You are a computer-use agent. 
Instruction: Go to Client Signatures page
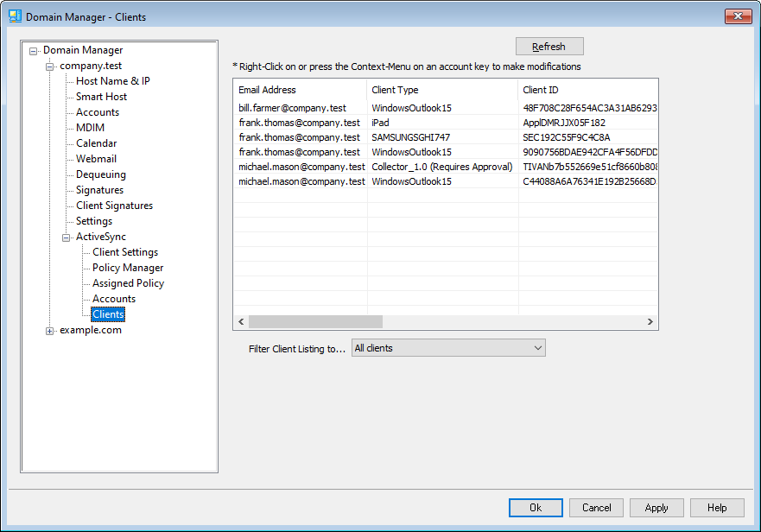coord(114,206)
